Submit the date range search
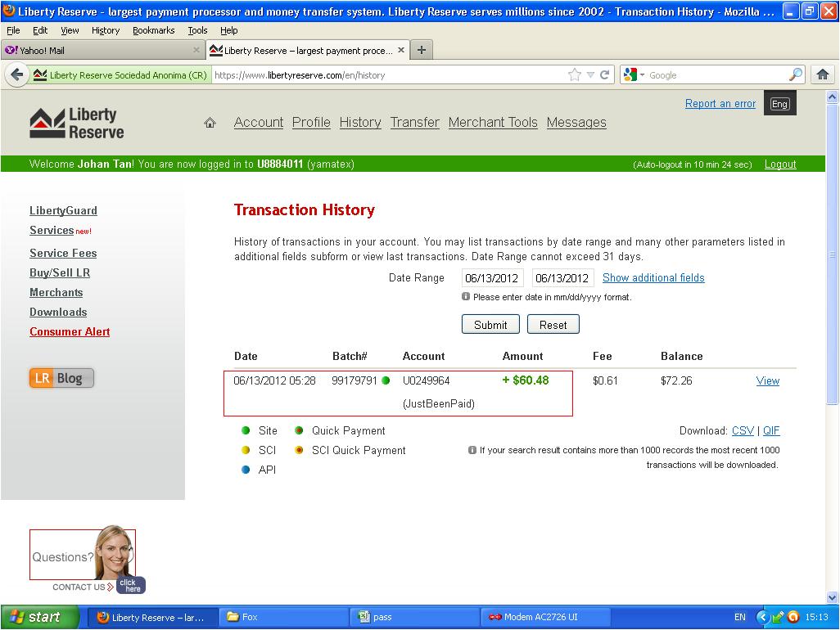This screenshot has height=630, width=840. [x=490, y=324]
